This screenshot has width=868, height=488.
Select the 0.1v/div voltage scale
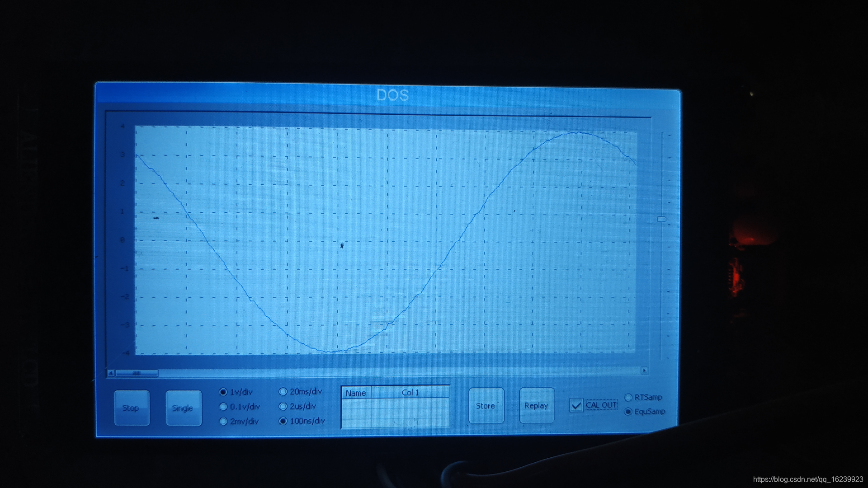(223, 407)
